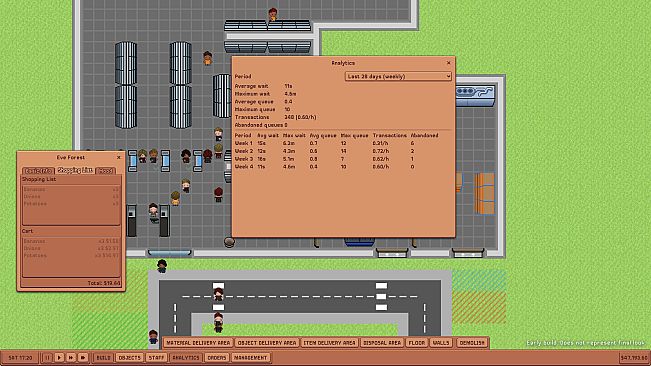Close the Analytics window
651x366 pixels.
(448, 63)
